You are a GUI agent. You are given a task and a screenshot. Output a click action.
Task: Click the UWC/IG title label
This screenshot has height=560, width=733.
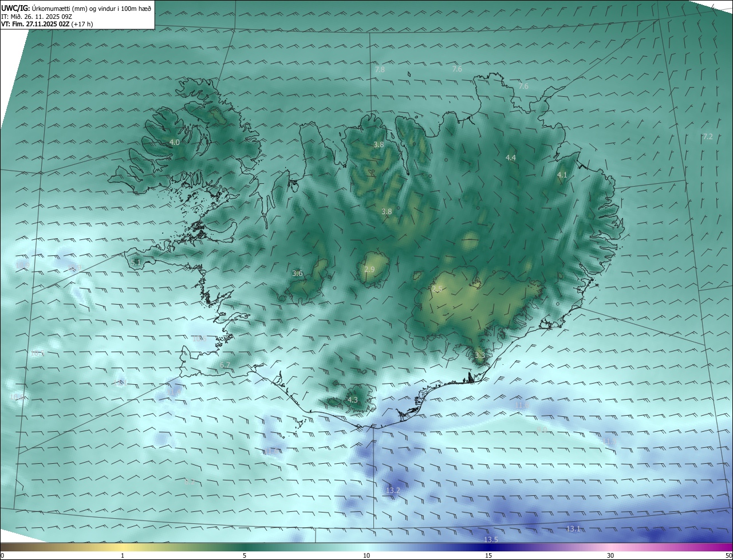pyautogui.click(x=15, y=9)
